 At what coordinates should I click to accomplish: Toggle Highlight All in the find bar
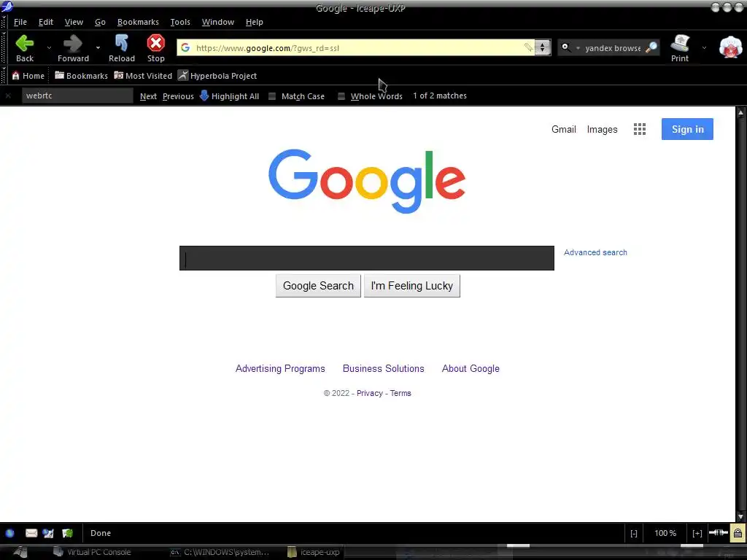229,96
